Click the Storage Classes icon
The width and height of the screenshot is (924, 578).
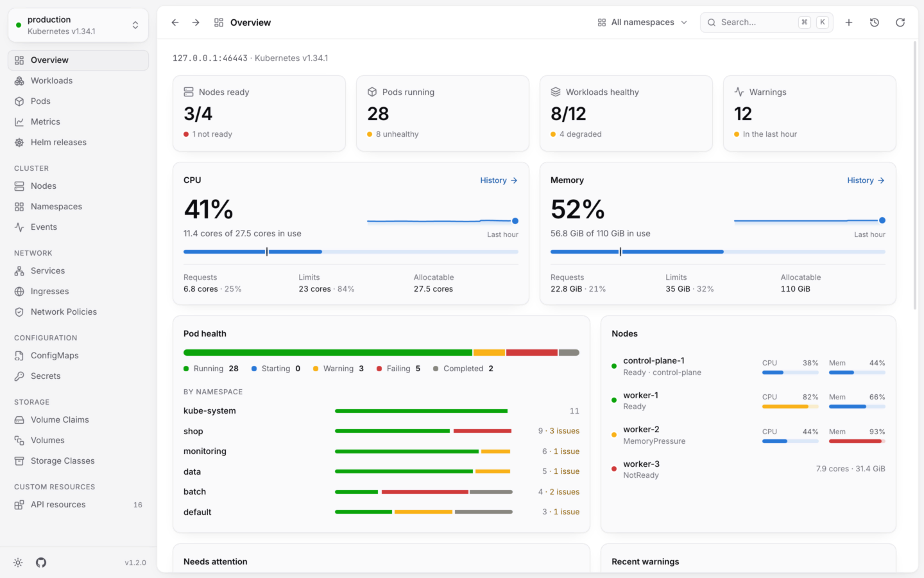[19, 461]
